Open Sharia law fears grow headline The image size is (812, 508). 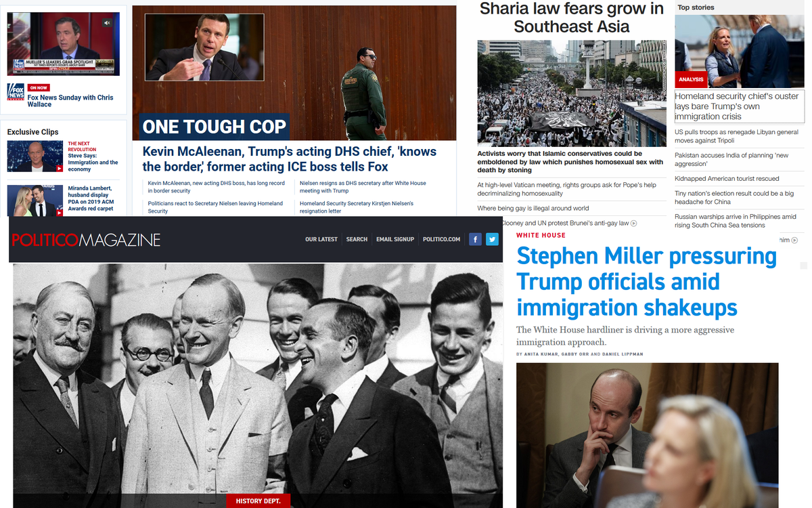(x=572, y=18)
